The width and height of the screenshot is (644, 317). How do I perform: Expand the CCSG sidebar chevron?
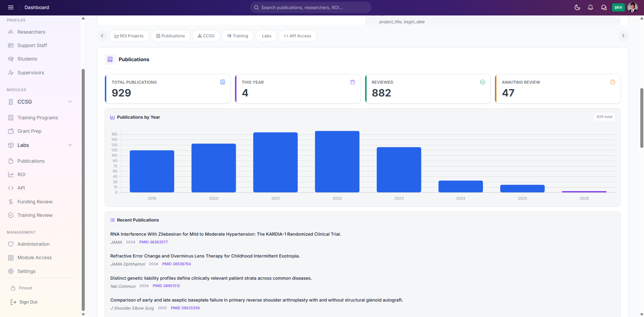(x=70, y=102)
